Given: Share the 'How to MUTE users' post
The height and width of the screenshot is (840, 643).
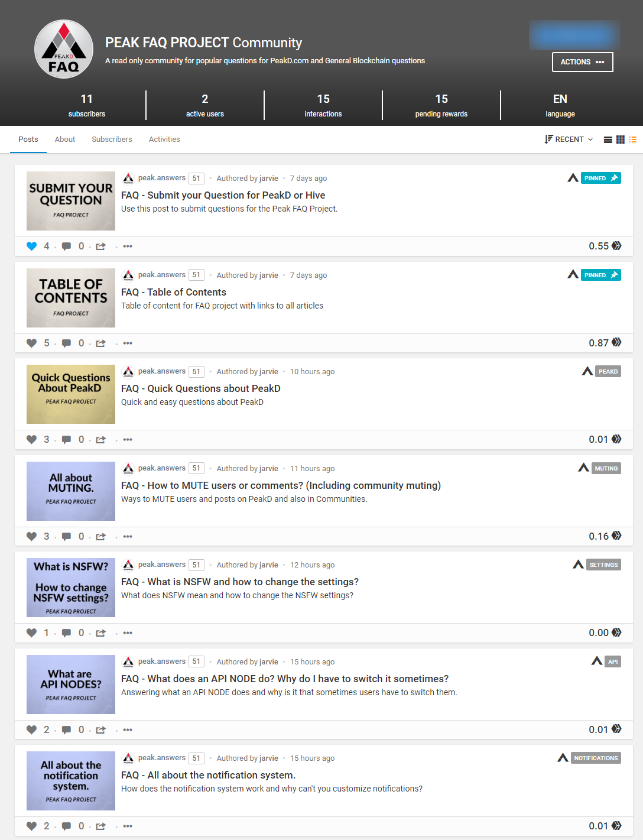Looking at the screenshot, I should point(101,537).
